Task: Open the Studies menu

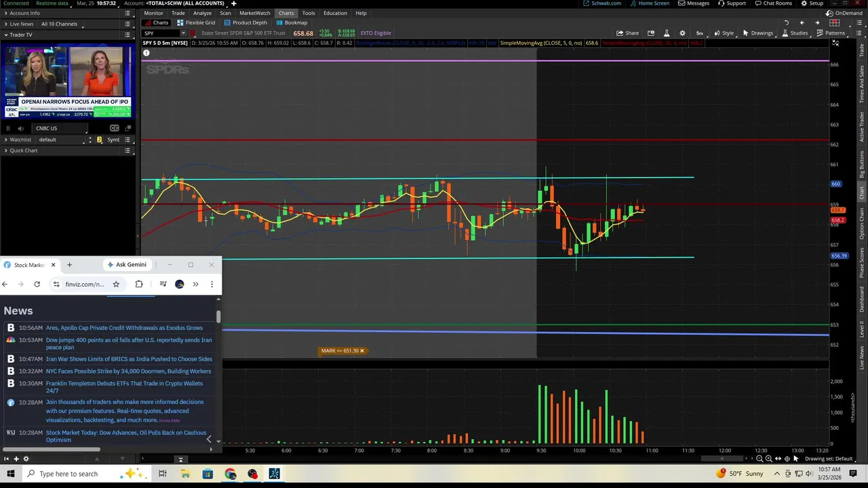Action: 794,33
